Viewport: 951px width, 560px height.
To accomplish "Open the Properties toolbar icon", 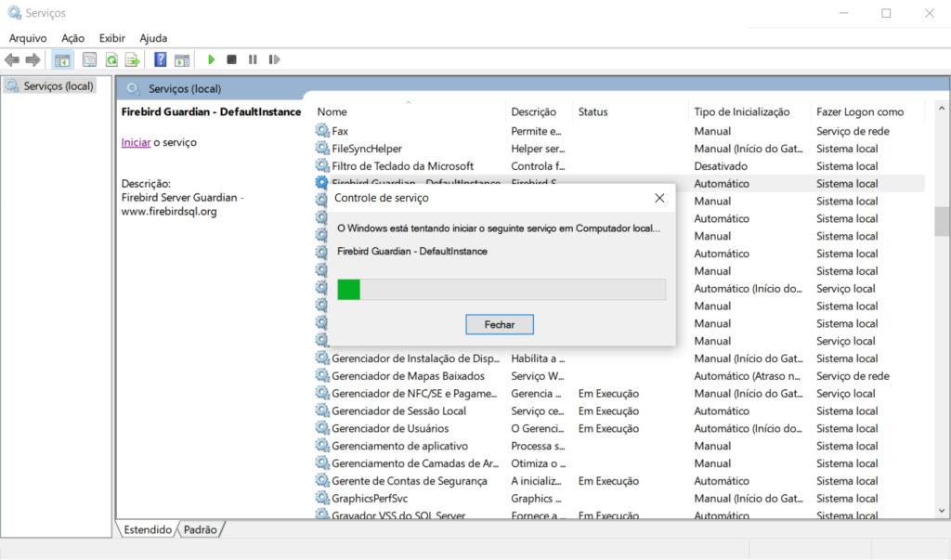I will point(89,59).
